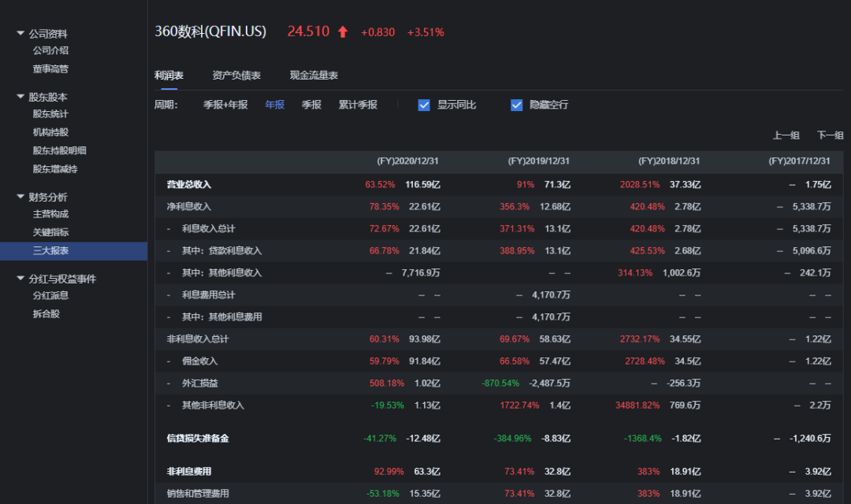Click the 2028.51% growth value
The height and width of the screenshot is (504, 851).
click(640, 184)
